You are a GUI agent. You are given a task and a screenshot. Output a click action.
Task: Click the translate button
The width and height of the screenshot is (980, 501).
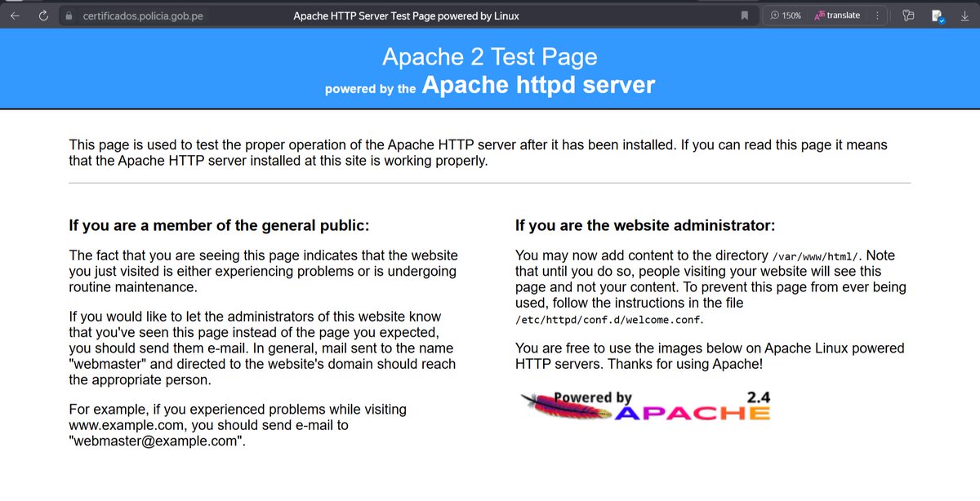[837, 16]
